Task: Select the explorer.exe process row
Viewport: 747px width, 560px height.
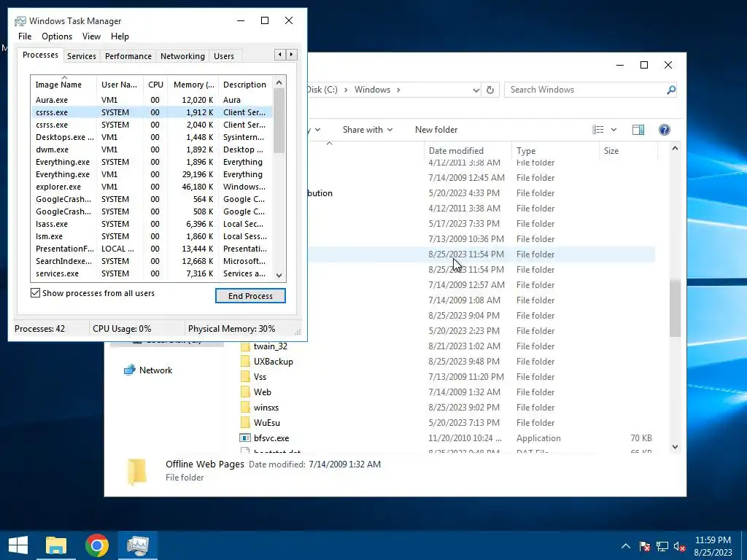Action: coord(152,187)
